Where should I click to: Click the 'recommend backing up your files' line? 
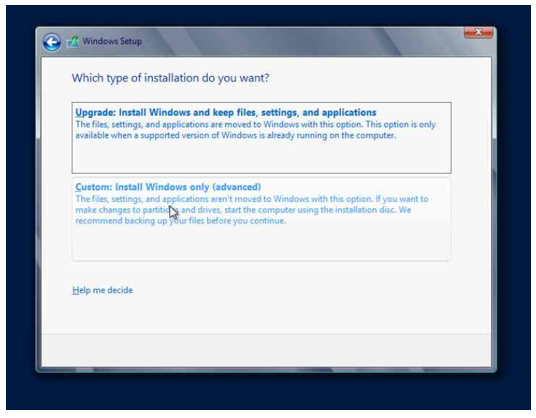180,221
